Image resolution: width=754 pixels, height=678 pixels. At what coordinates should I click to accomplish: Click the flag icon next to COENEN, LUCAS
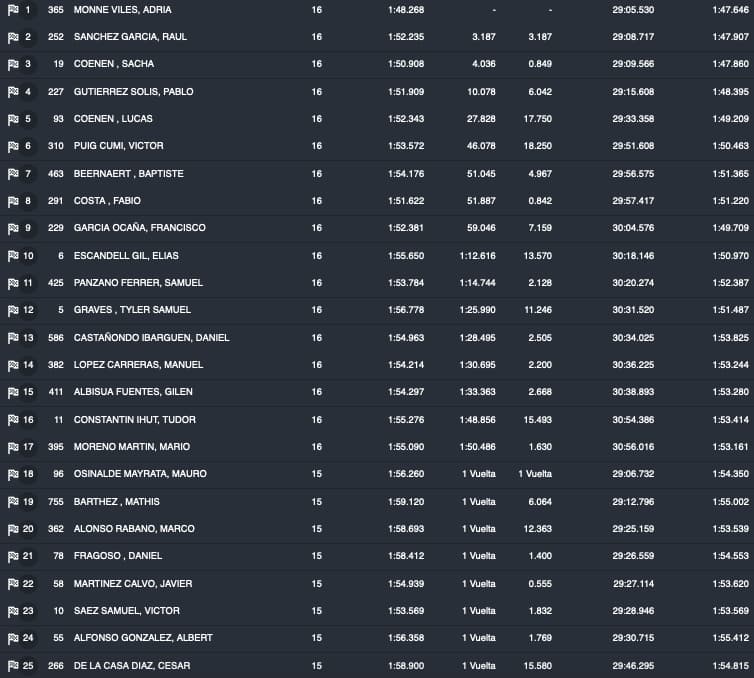[13, 119]
